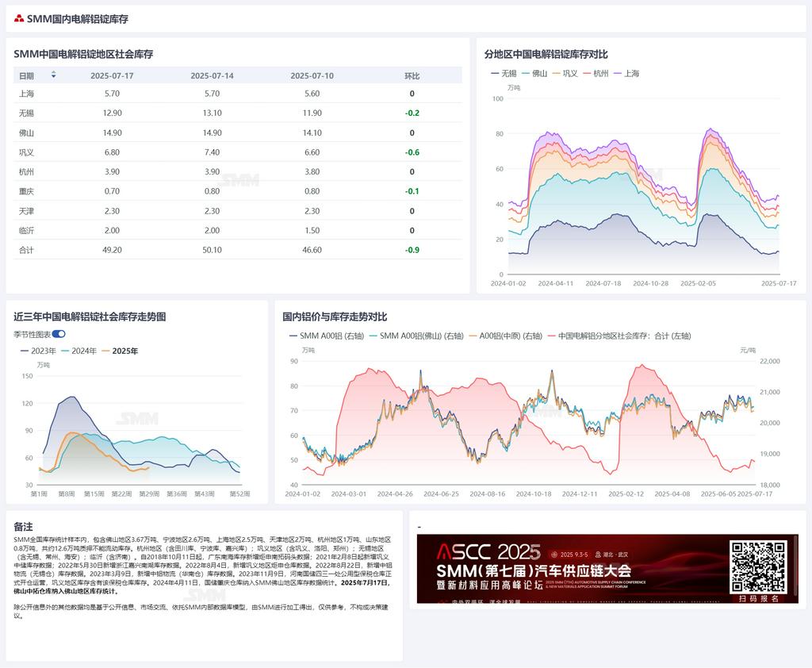Click the 近三年中国电解铝锭社会库存走势图 heading
Screen dimensions: 812x668
tap(90, 317)
